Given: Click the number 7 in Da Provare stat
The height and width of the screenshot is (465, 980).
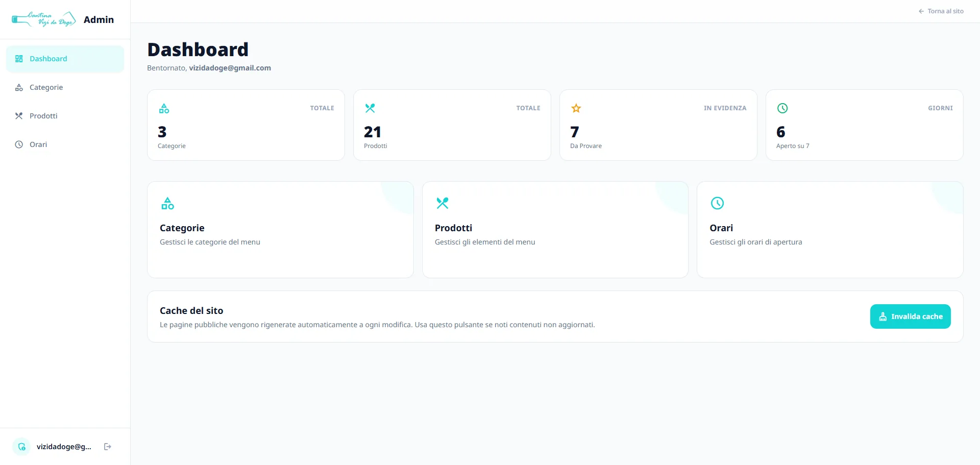Looking at the screenshot, I should 575,132.
